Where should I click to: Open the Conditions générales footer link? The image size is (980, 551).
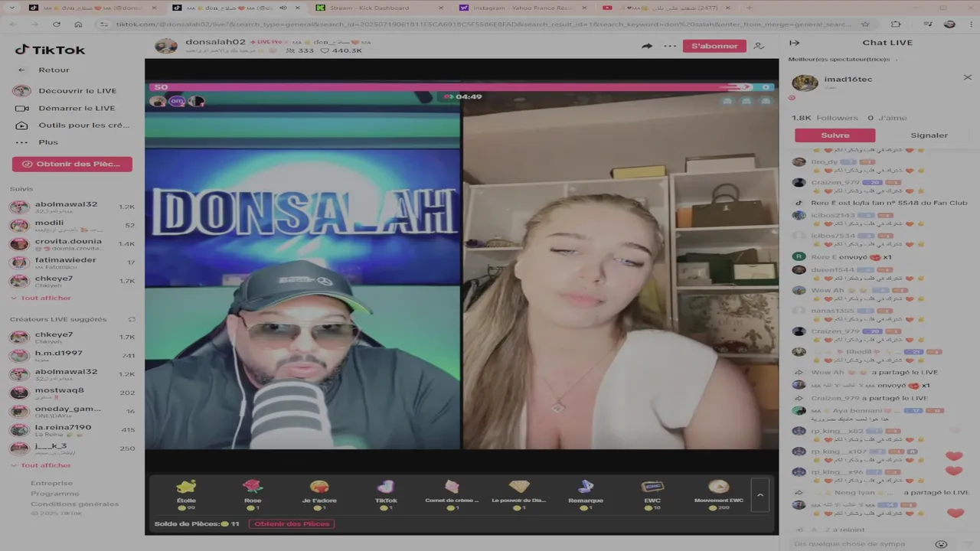click(x=74, y=504)
